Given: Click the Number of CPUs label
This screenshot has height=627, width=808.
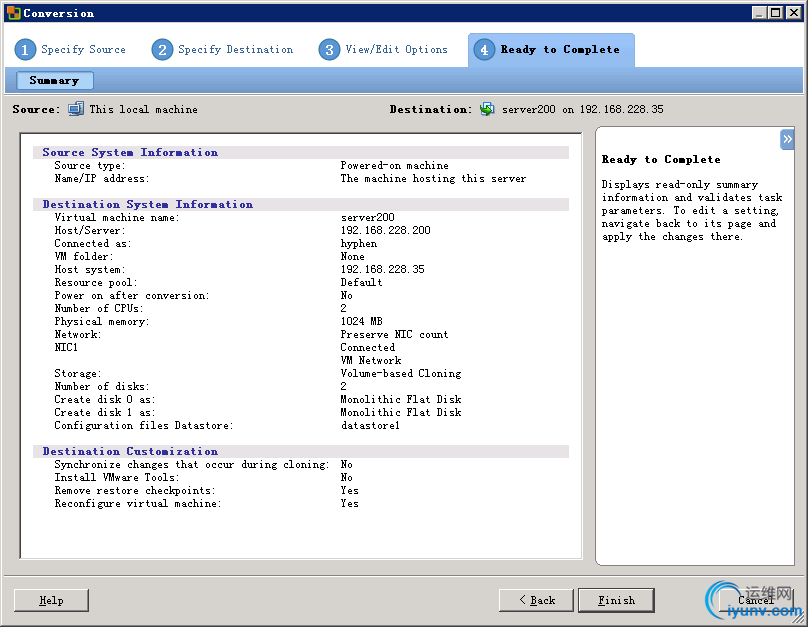Looking at the screenshot, I should (99, 308).
